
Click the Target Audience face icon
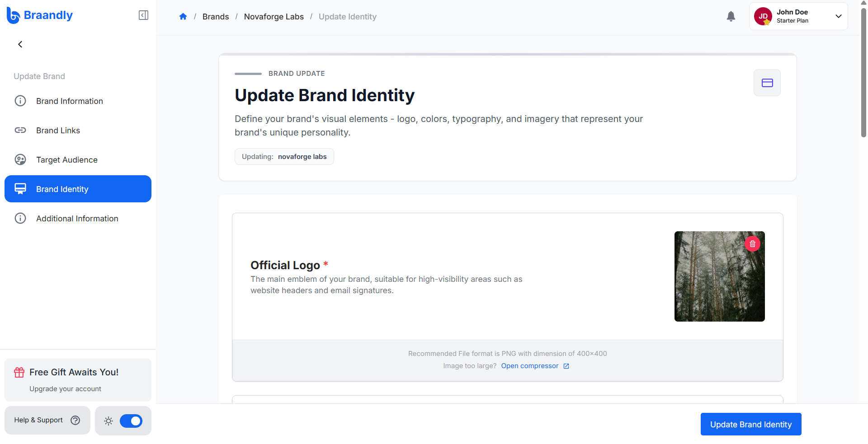coord(20,159)
